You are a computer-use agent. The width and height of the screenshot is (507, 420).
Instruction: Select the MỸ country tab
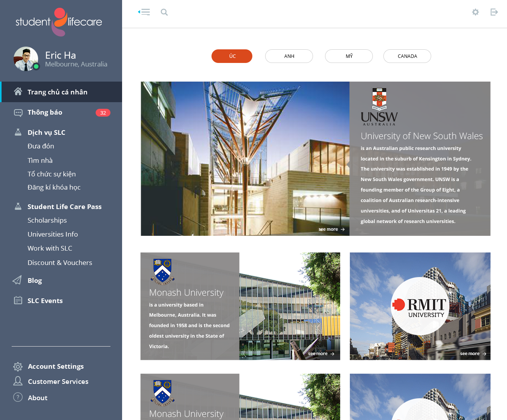click(349, 56)
